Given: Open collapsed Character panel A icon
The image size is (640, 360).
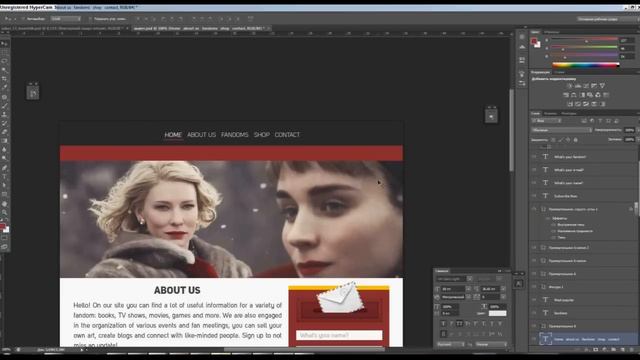Looking at the screenshot, I should 518,284.
